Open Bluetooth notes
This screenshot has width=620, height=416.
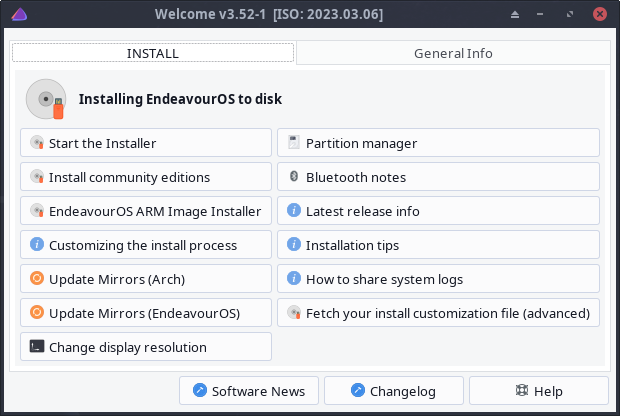(x=438, y=177)
